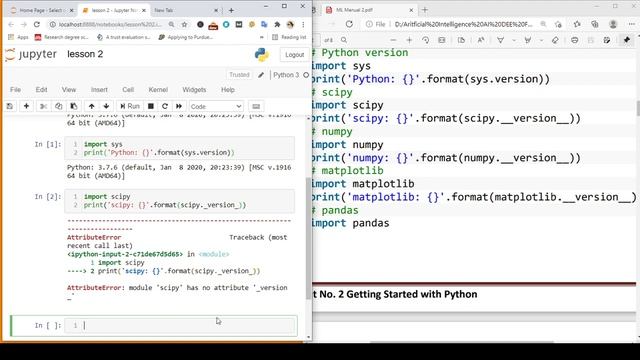Move the selected cell up
The image size is (640, 360).
(91, 106)
